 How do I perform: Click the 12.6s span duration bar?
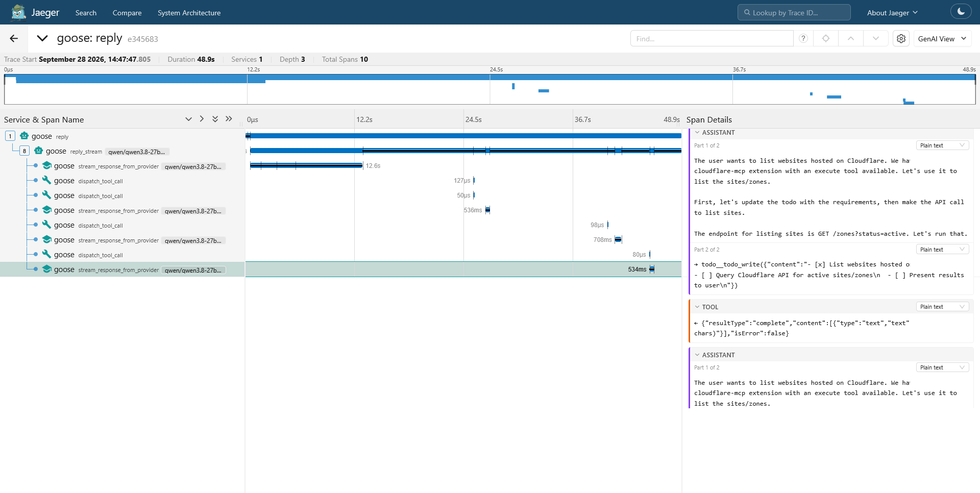click(x=306, y=165)
